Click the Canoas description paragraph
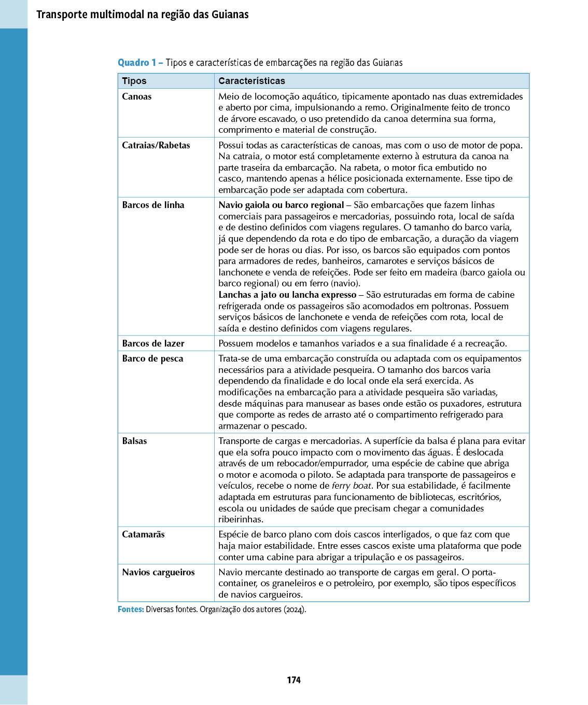The width and height of the screenshot is (588, 705). (x=370, y=113)
